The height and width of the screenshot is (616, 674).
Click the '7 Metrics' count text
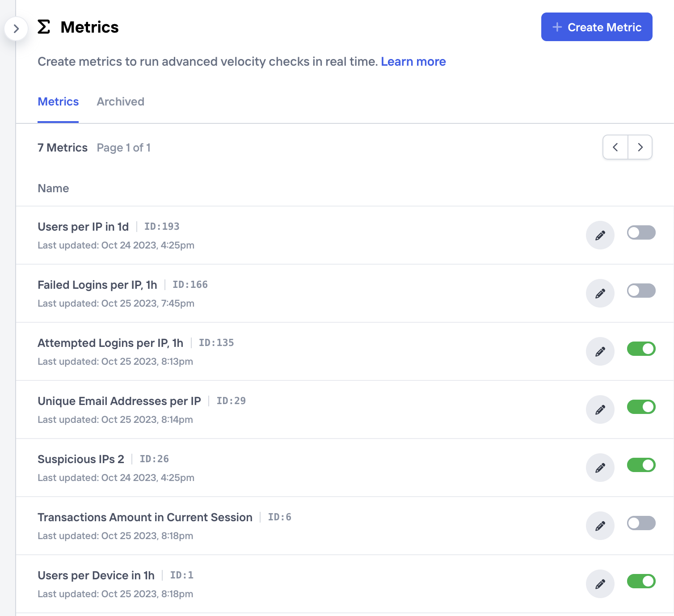(63, 148)
